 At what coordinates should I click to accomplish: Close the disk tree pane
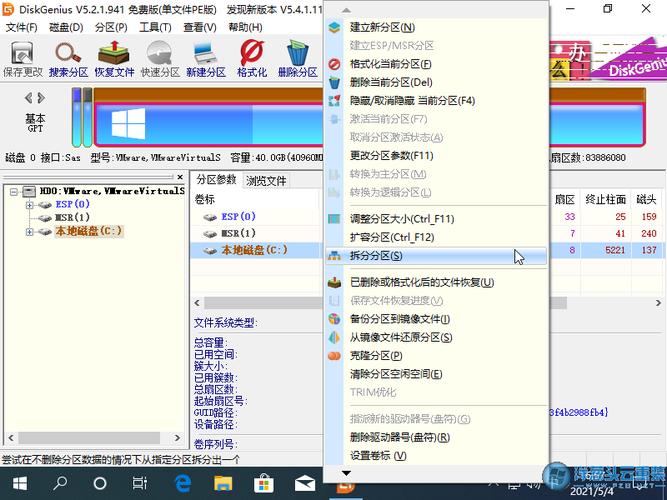click(x=180, y=177)
